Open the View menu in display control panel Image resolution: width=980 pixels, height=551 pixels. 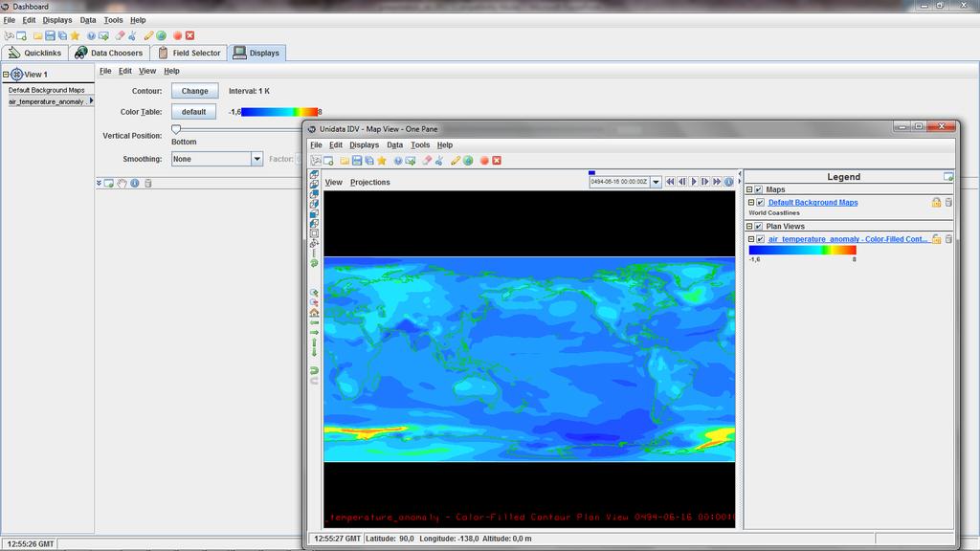point(146,71)
